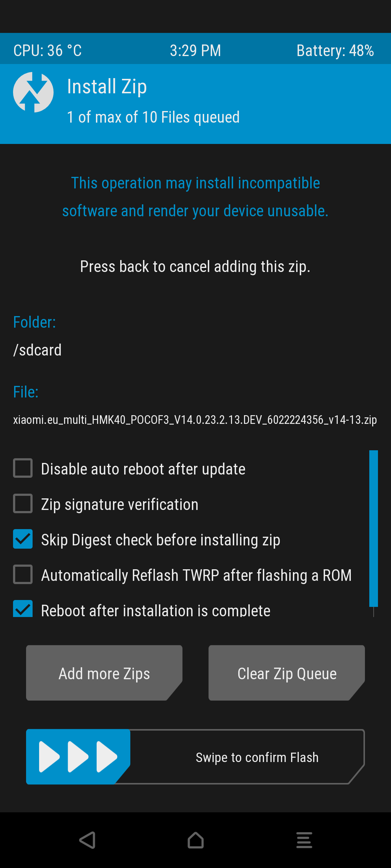Tap the Clear Zip Queue button
The image size is (391, 868).
(287, 673)
